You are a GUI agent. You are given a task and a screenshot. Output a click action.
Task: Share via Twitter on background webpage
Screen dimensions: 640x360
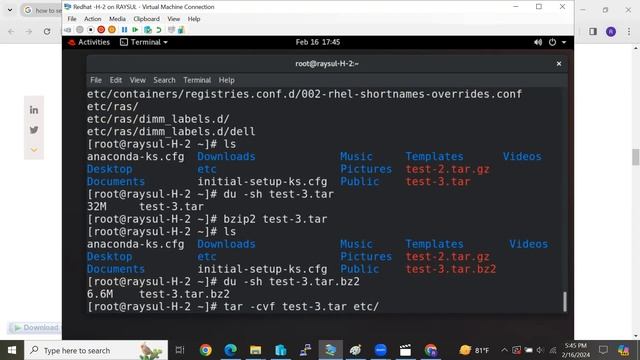tap(34, 130)
